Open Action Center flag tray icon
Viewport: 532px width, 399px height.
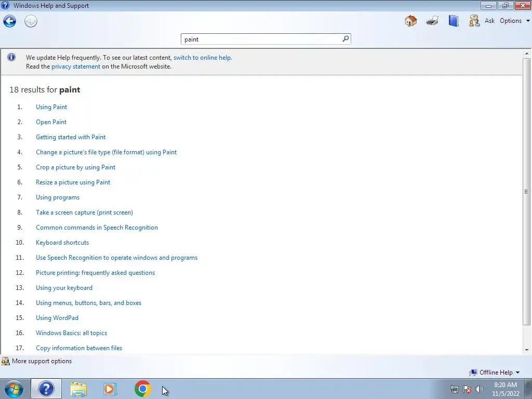[467, 389]
